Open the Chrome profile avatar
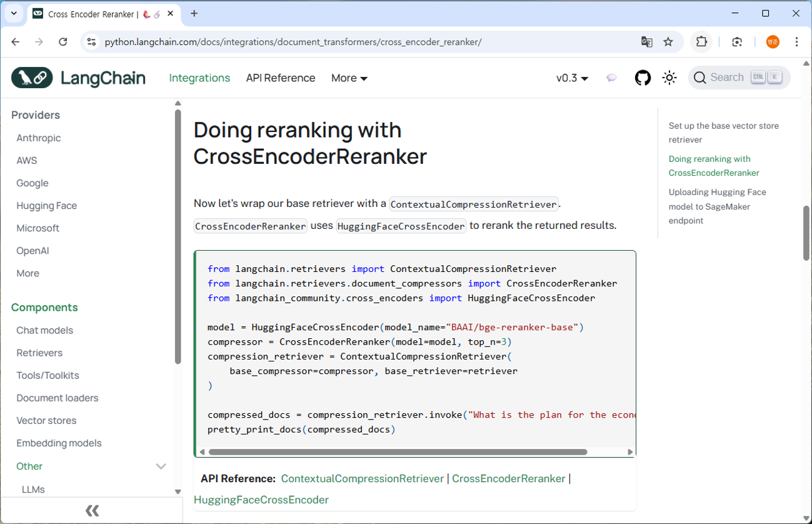 (x=773, y=42)
